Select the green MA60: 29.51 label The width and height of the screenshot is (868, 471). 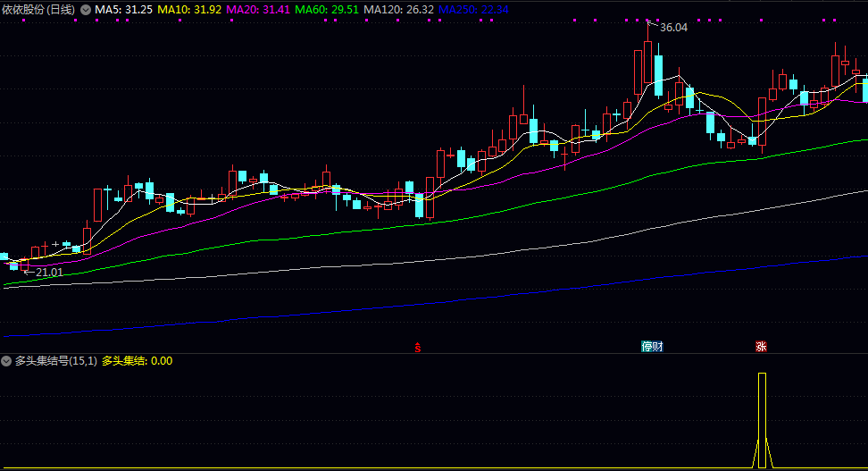327,9
